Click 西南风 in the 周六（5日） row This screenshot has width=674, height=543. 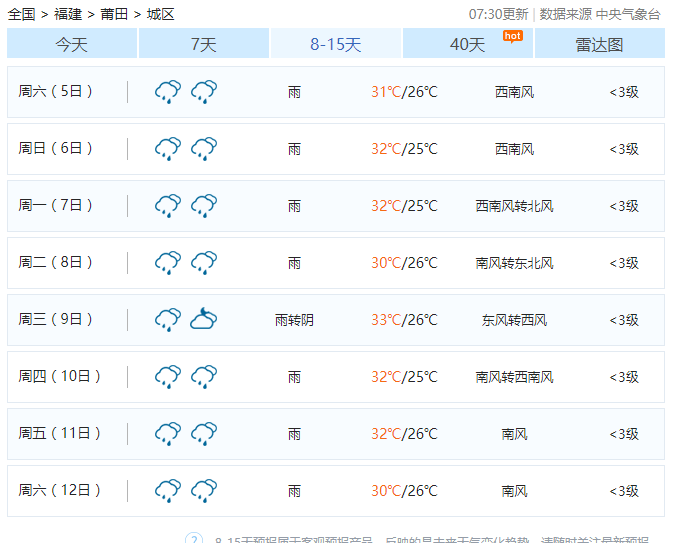pos(515,92)
